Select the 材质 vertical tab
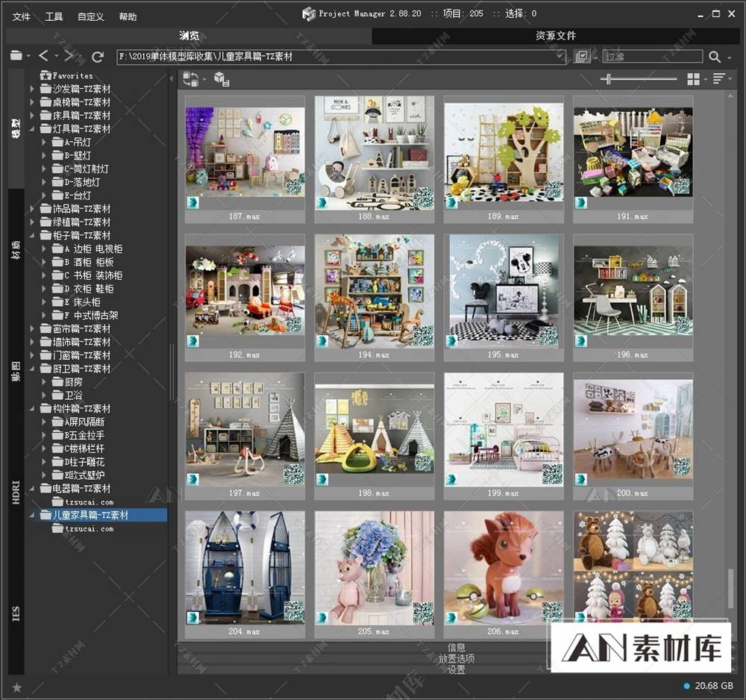746x700 pixels. point(16,249)
